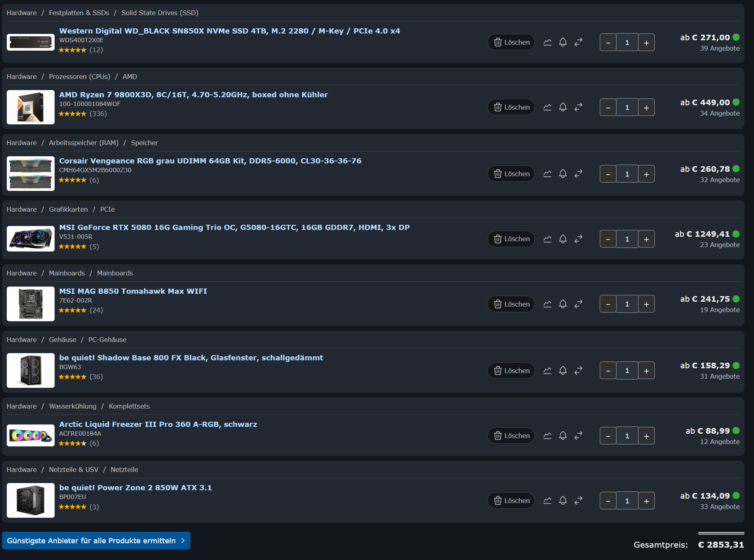Open price history chart for WD_BLACK SN850X SSD
Viewport: 754px width, 560px height.
pyautogui.click(x=547, y=42)
